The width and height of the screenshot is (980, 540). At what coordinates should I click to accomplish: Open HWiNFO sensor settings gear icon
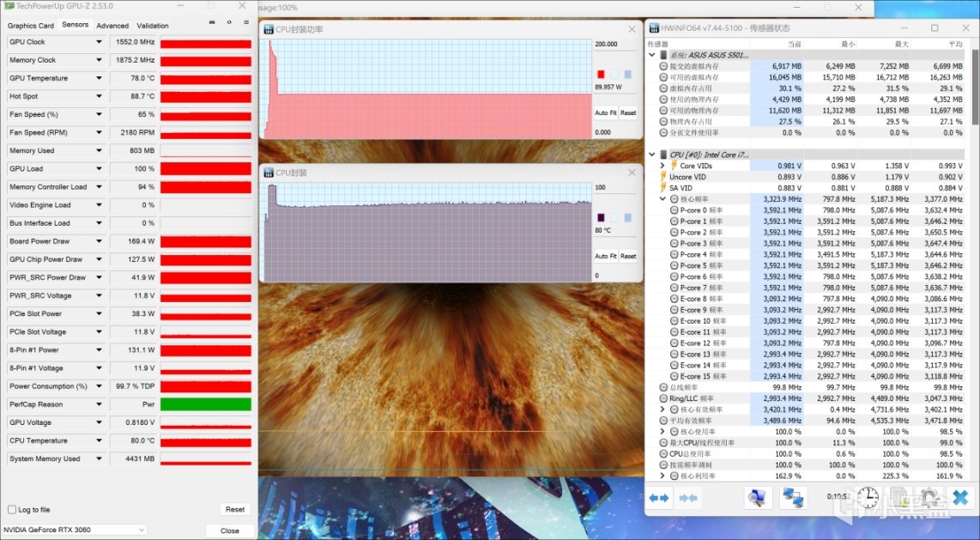click(929, 498)
